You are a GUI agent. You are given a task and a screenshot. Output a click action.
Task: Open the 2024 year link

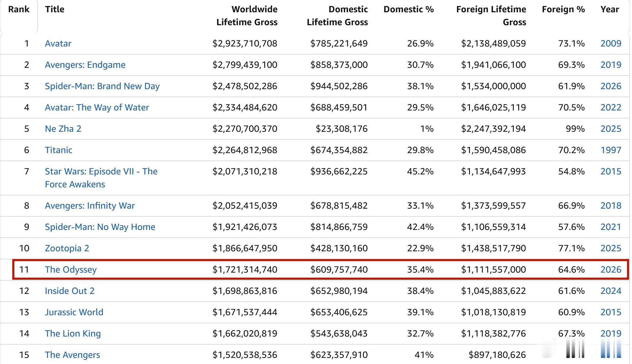click(611, 291)
